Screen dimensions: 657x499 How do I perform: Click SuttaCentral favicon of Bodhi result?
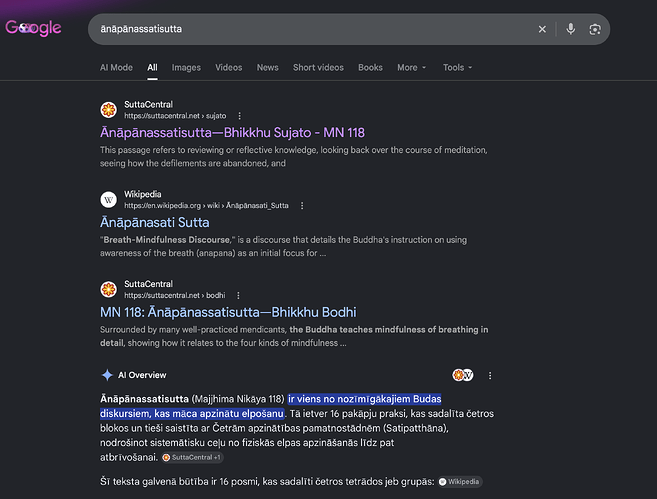pos(109,289)
